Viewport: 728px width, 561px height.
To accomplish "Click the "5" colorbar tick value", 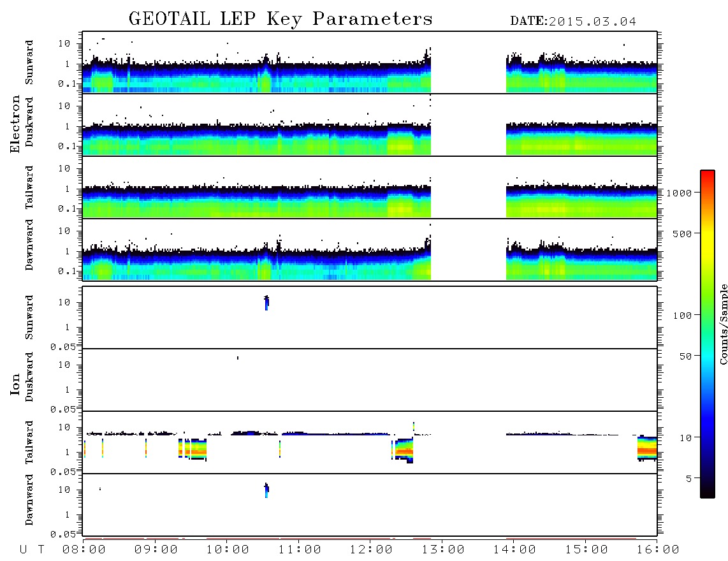I will pyautogui.click(x=688, y=479).
